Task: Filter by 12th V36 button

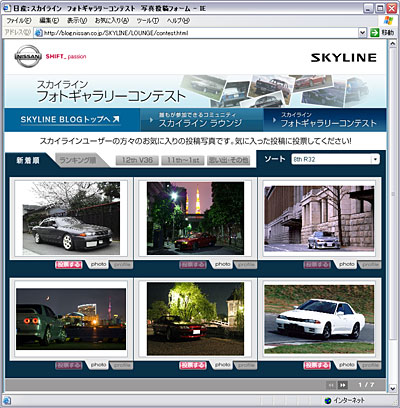Action: pyautogui.click(x=137, y=160)
